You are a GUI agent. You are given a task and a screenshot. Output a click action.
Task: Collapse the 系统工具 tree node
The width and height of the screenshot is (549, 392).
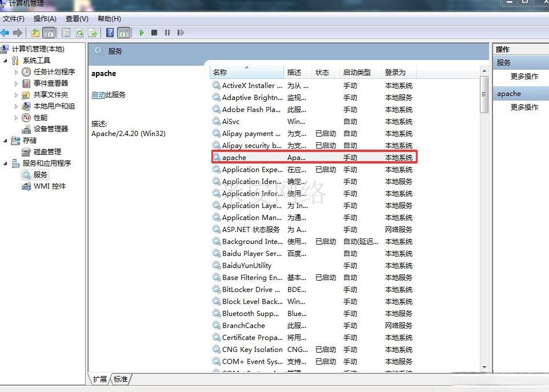[x=5, y=61]
